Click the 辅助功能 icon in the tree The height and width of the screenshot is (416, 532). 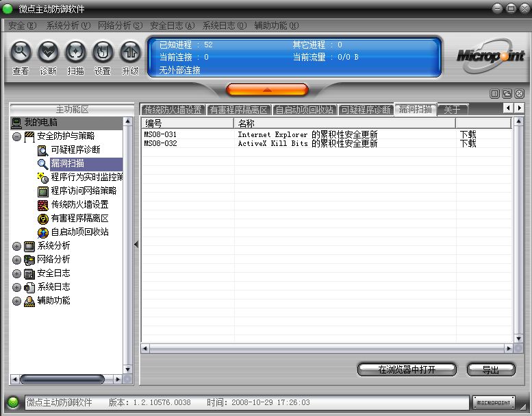[29, 302]
